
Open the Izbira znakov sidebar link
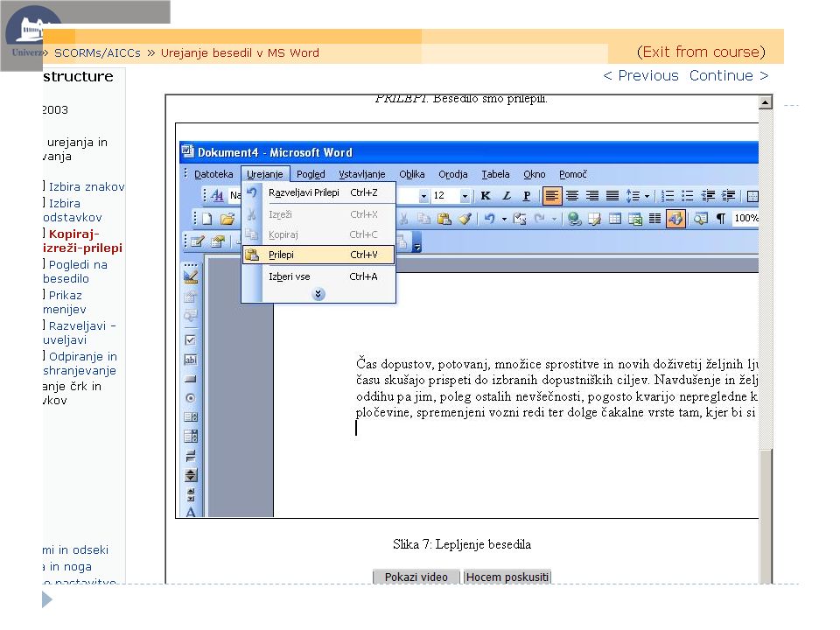[x=87, y=186]
